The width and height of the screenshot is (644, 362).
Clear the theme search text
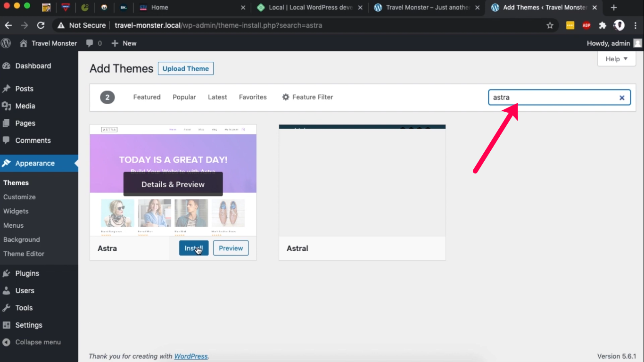coord(622,98)
